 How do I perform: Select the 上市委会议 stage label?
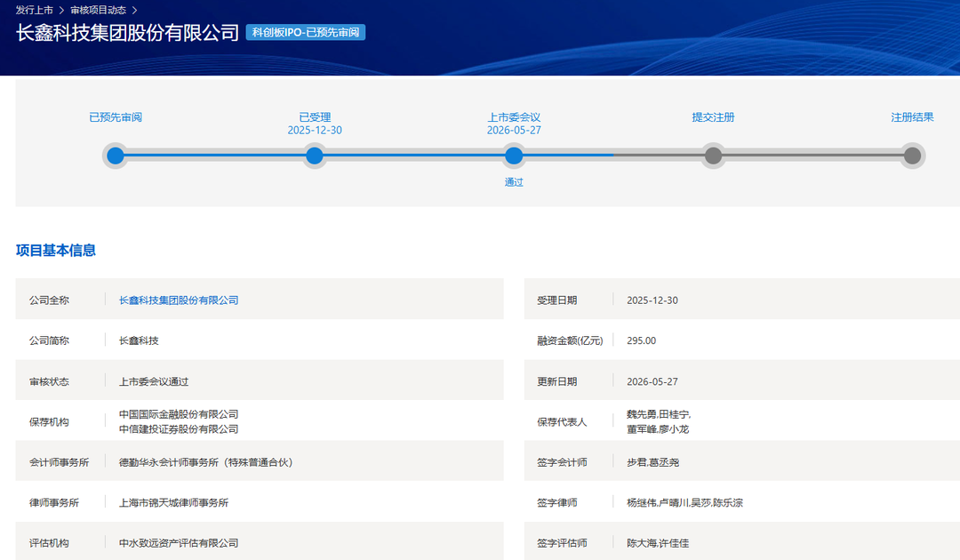(x=514, y=117)
